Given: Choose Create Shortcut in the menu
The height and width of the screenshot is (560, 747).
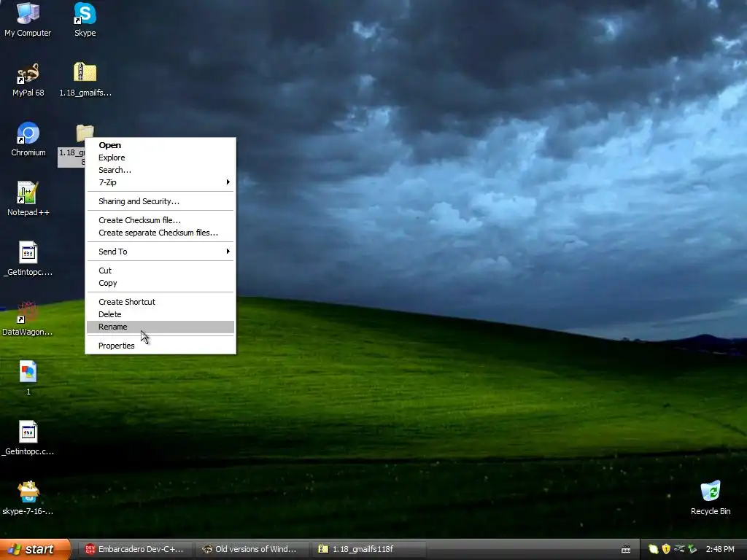Looking at the screenshot, I should 160,302.
